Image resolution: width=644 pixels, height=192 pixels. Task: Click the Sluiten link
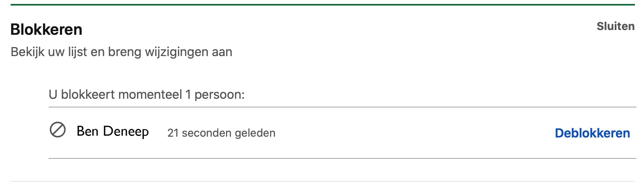tap(615, 26)
